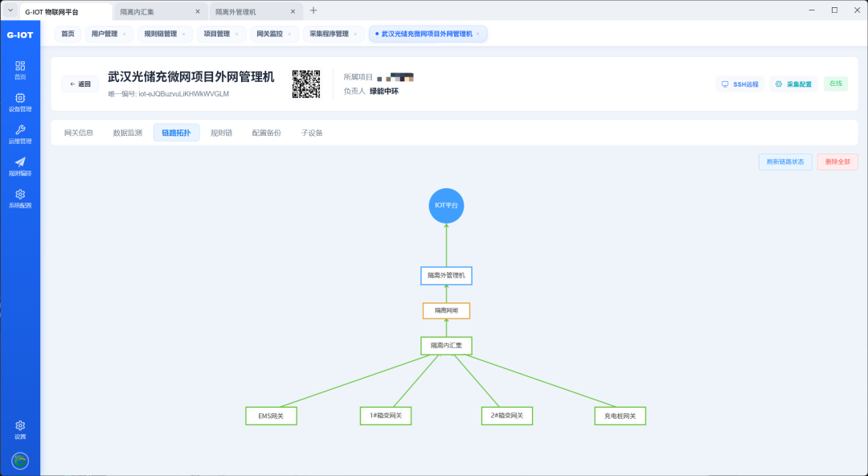Open 运维管理 wrench icon
868x476 pixels.
tap(20, 134)
